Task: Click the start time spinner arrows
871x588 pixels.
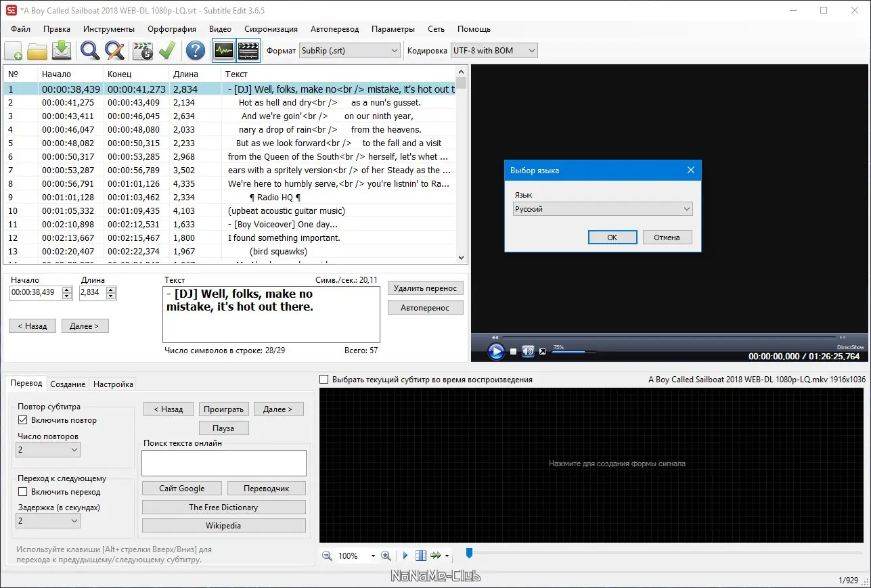Action: coord(67,293)
